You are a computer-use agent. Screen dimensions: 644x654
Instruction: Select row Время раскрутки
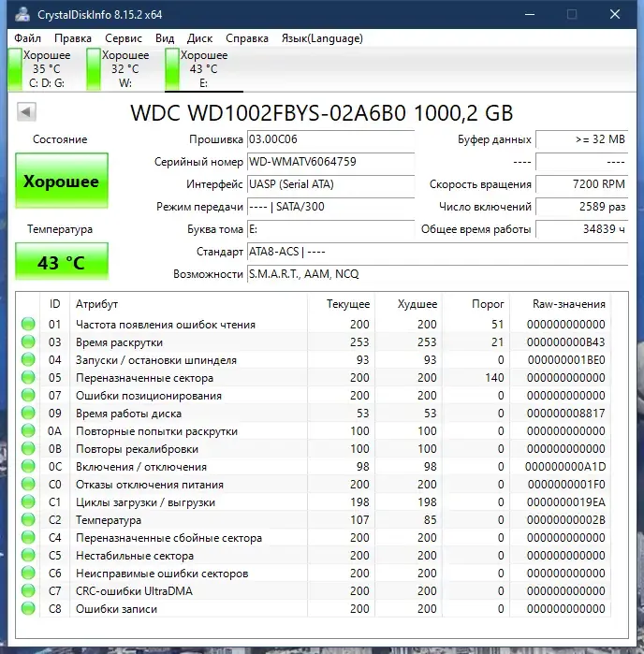[x=315, y=342]
